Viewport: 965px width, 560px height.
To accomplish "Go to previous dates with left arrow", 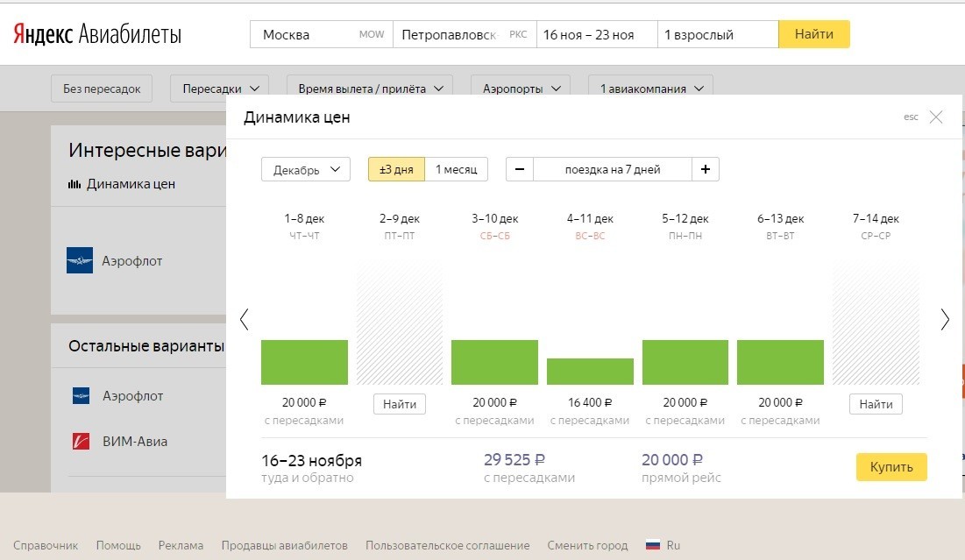I will (245, 319).
